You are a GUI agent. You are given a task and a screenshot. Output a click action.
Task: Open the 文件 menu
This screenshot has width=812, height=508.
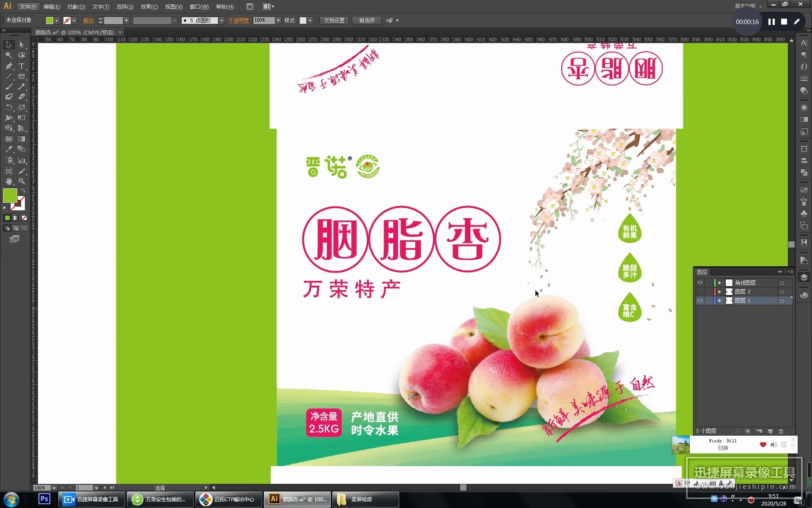pos(28,6)
